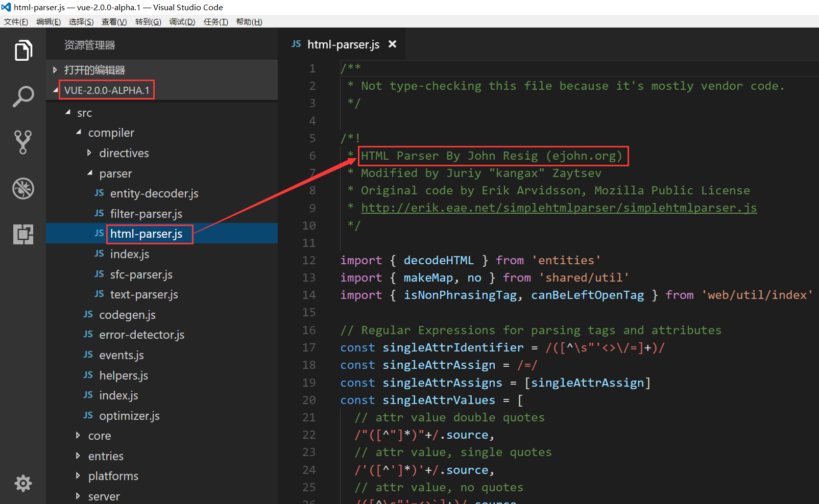Open filter-parser.js in the file tree

[x=146, y=214]
